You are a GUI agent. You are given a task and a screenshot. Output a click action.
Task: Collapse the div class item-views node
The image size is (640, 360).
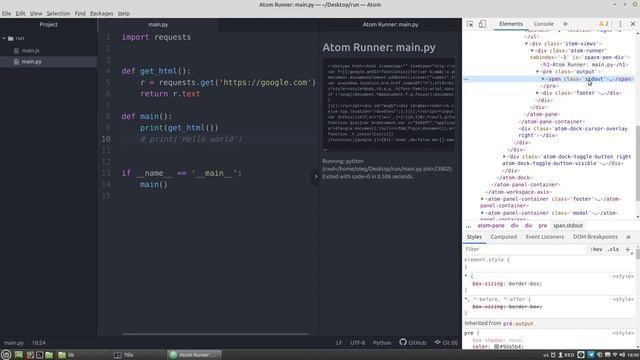click(x=527, y=43)
